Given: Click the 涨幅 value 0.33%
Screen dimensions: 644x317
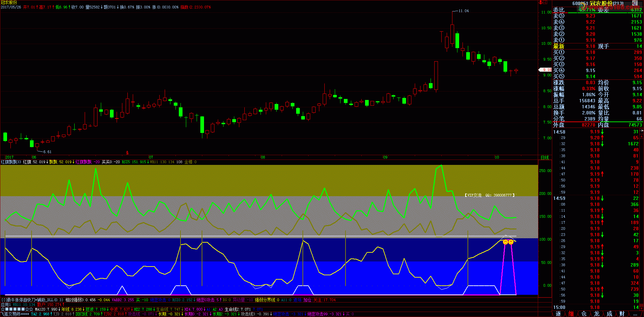Looking at the screenshot, I should [x=589, y=89].
